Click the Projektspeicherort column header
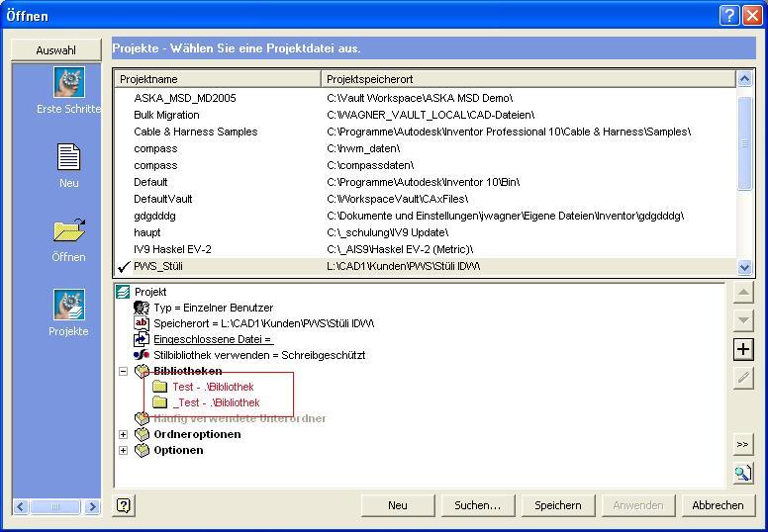 528,79
